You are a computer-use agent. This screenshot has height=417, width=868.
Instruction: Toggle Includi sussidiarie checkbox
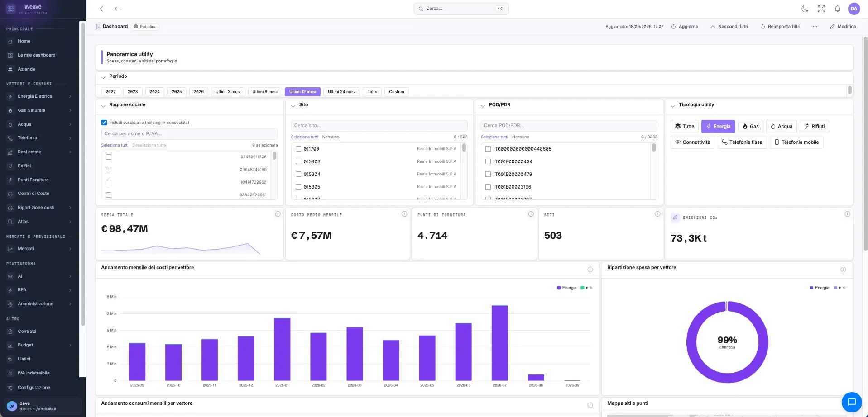tap(104, 123)
